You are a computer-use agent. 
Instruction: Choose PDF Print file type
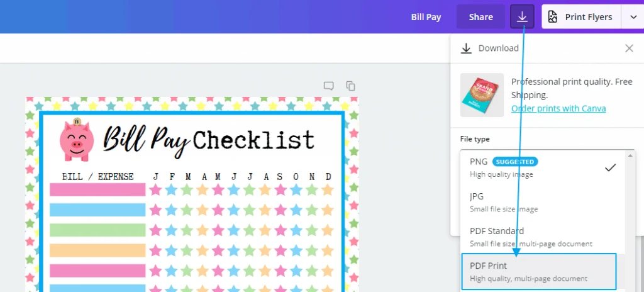pyautogui.click(x=539, y=271)
